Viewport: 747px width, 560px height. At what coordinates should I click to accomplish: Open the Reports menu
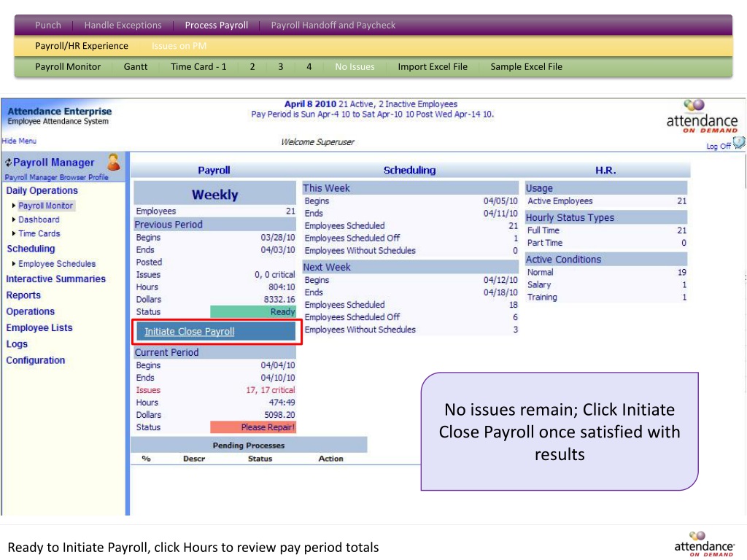(x=23, y=295)
